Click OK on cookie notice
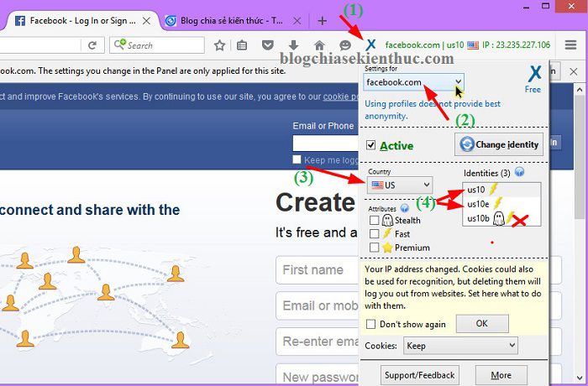588x386 pixels. pos(482,323)
